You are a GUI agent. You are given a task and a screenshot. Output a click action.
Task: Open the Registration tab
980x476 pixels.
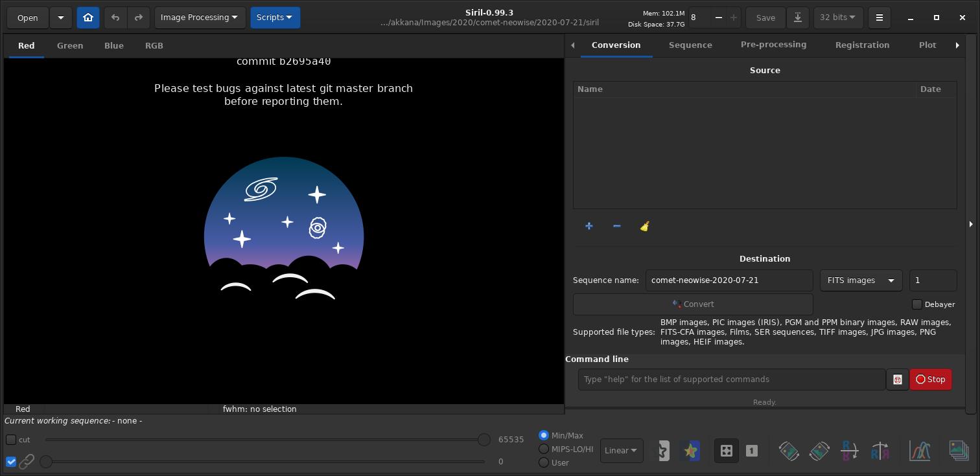tap(862, 45)
